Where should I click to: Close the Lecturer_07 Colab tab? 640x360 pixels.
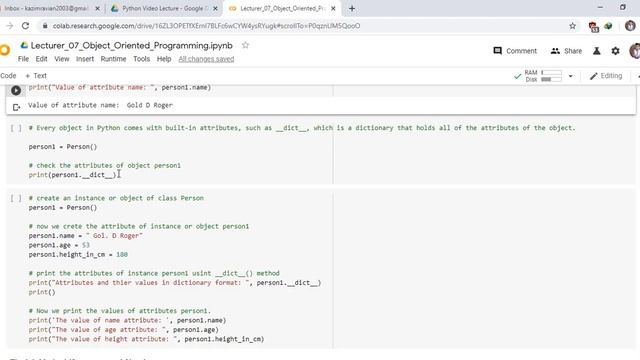click(333, 9)
